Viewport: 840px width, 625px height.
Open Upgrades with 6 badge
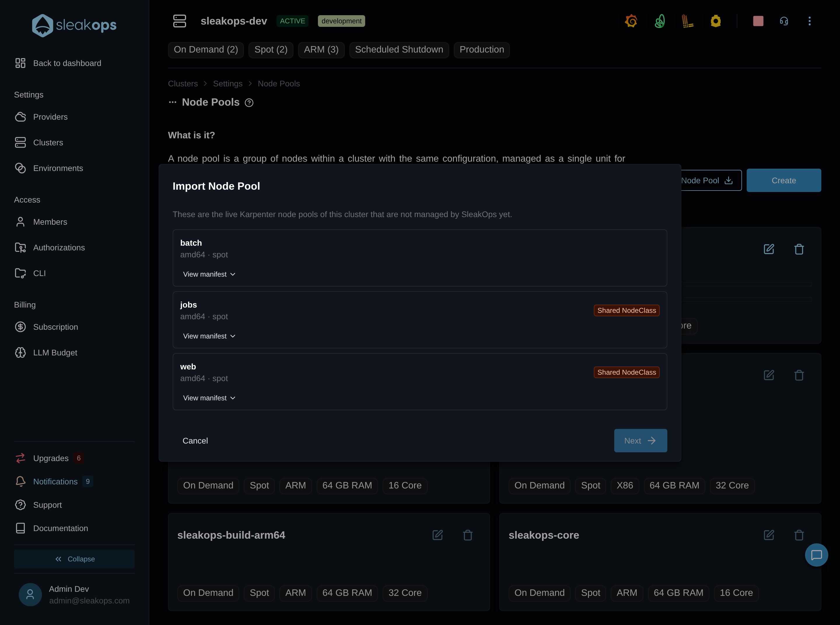pyautogui.click(x=49, y=458)
